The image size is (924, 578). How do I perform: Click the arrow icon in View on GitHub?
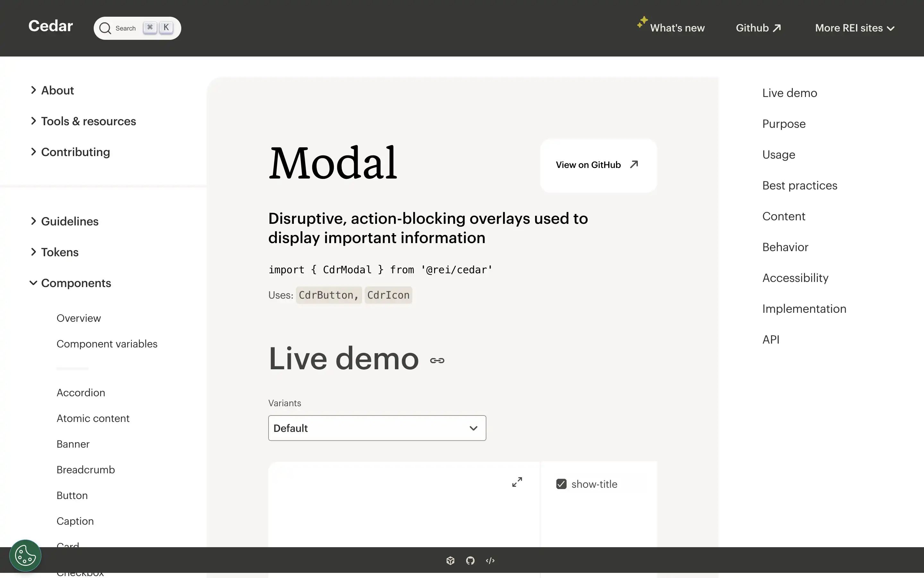coord(634,164)
